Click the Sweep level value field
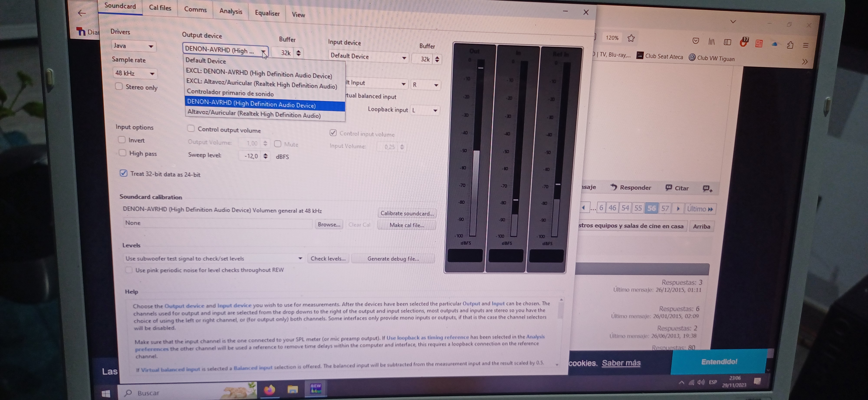 250,156
